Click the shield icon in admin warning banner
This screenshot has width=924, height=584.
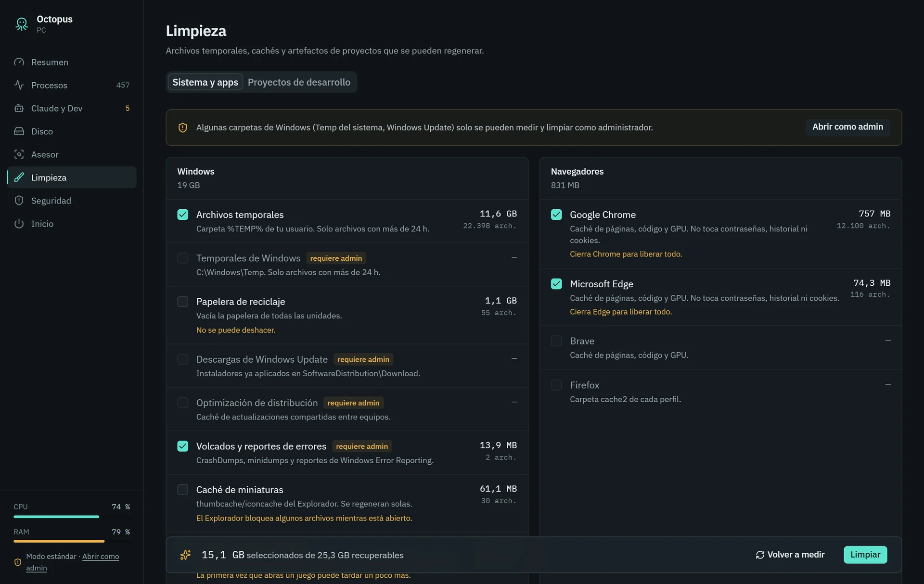tap(183, 127)
